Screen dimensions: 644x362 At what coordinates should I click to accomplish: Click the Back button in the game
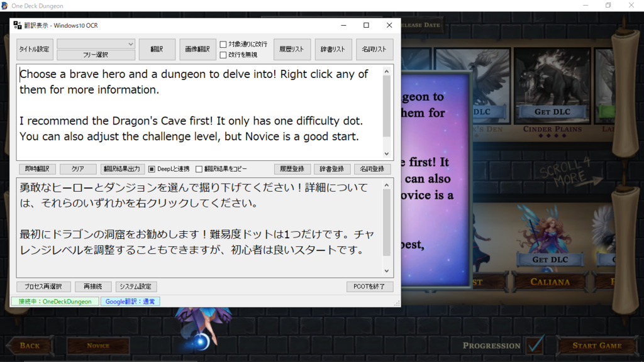click(x=30, y=346)
